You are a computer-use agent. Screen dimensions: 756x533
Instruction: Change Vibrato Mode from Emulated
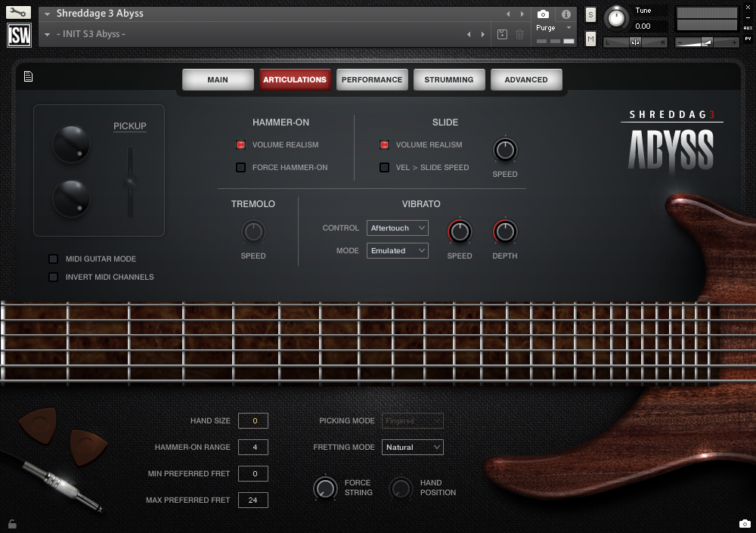[x=397, y=250]
